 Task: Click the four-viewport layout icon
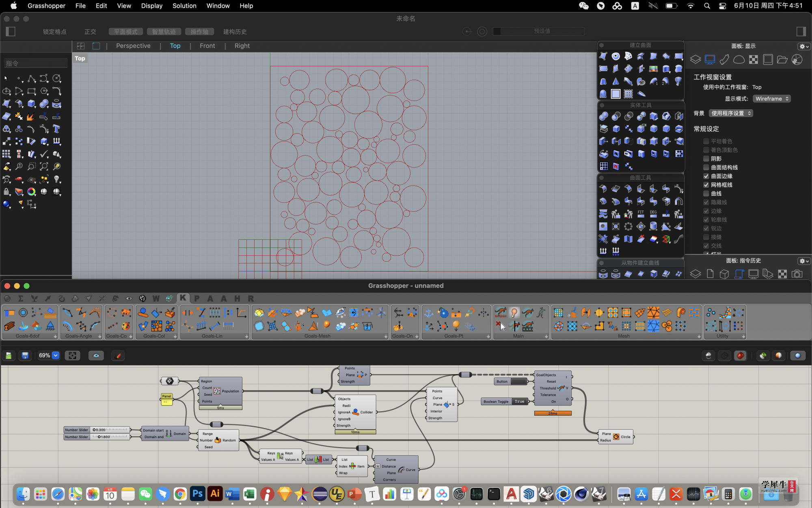tap(81, 46)
